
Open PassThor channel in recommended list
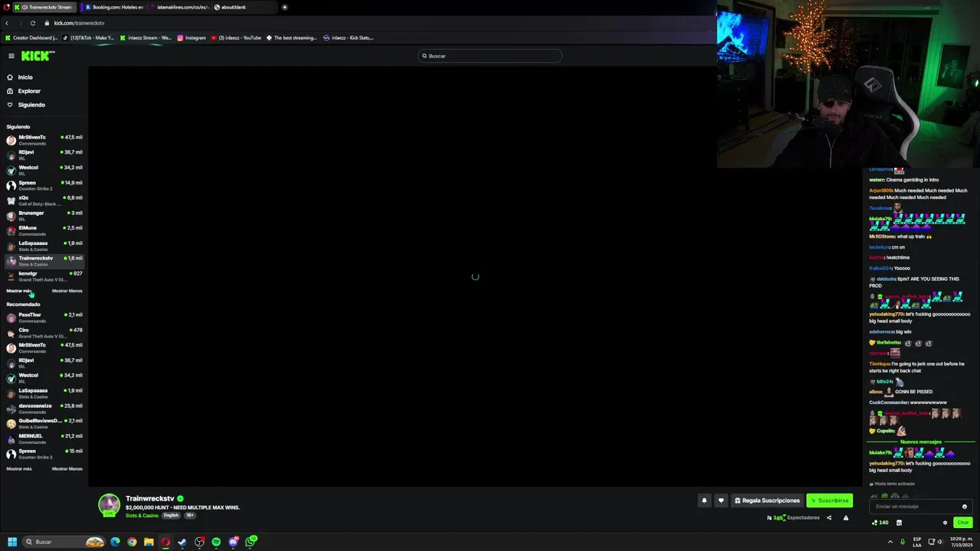44,318
